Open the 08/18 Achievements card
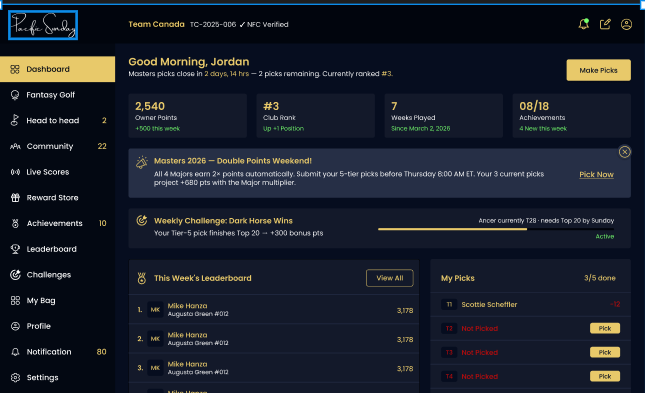645x393 pixels. pyautogui.click(x=571, y=116)
